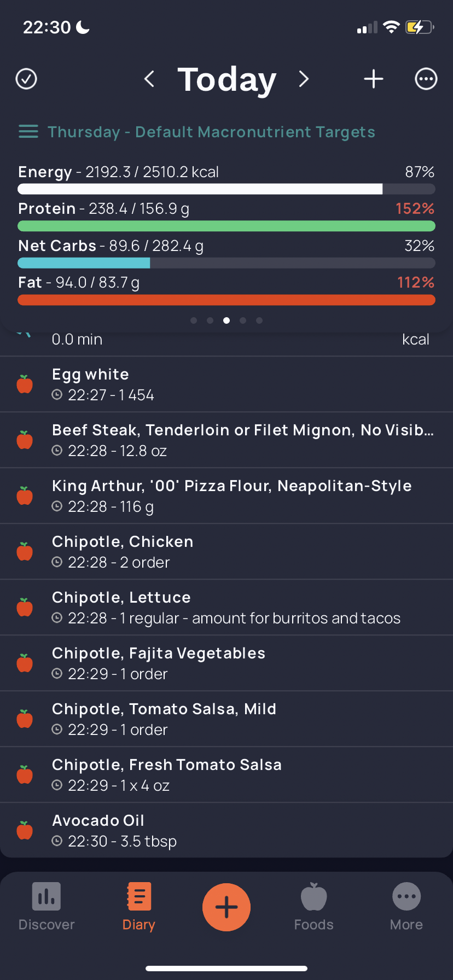This screenshot has height=980, width=453.
Task: Open Chipotle, Chicken diary entry
Action: click(x=226, y=552)
